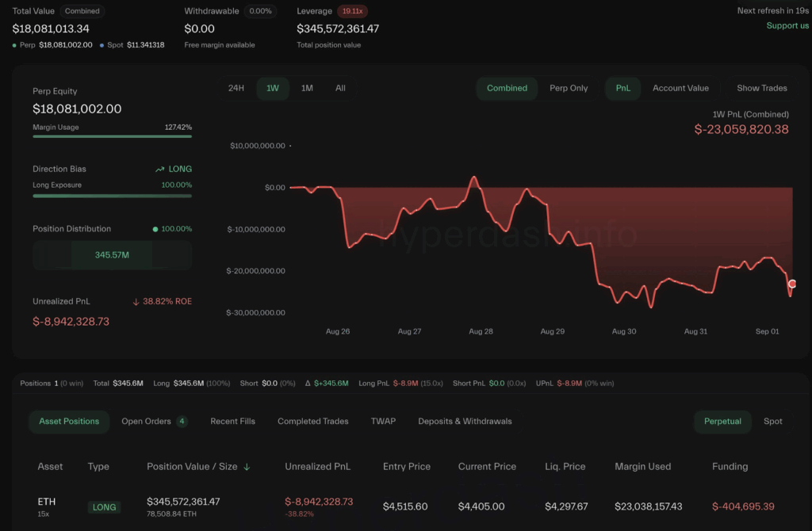Click the green dot in Position Distribution

coord(155,229)
